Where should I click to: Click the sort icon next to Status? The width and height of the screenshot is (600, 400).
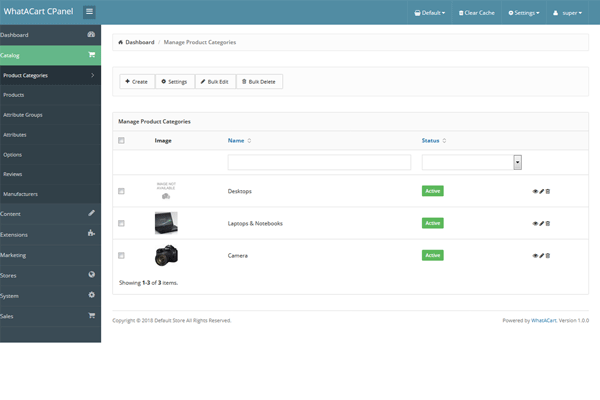coord(444,141)
